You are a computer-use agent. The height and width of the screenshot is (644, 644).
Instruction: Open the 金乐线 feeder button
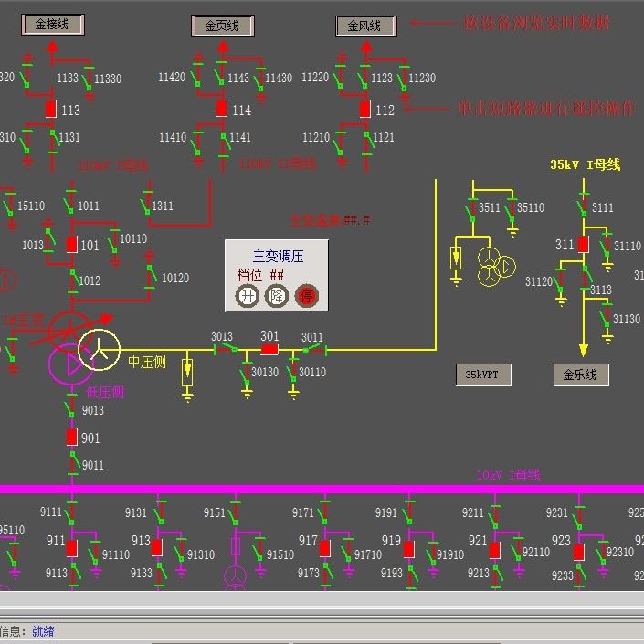(581, 375)
